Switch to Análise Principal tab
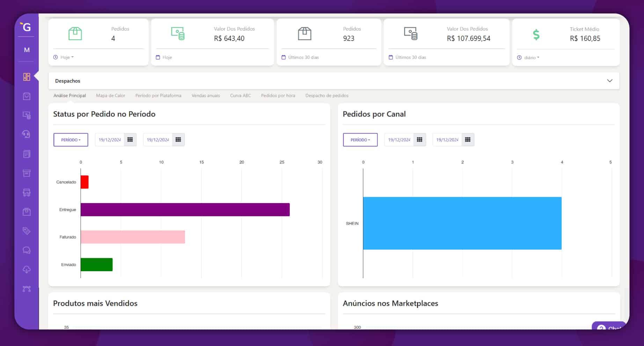The image size is (644, 346). (69, 95)
